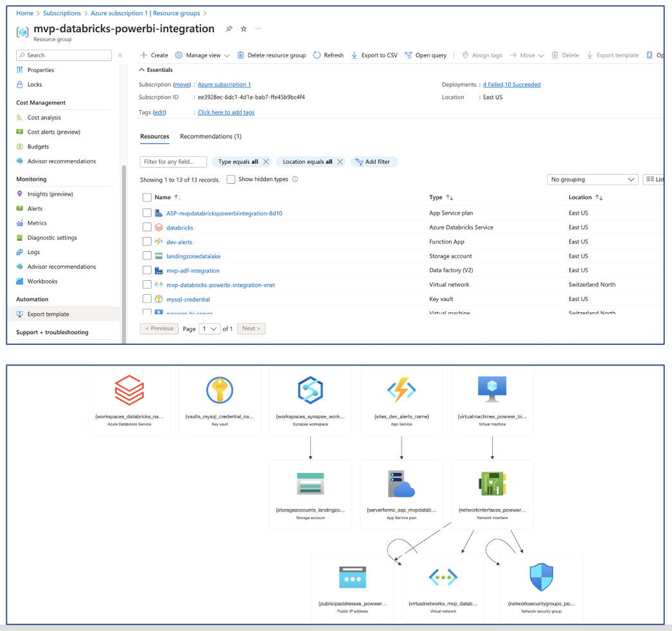Click the sidebar vertical scrollbar
Viewport: 672px width, 631px height.
[x=124, y=253]
